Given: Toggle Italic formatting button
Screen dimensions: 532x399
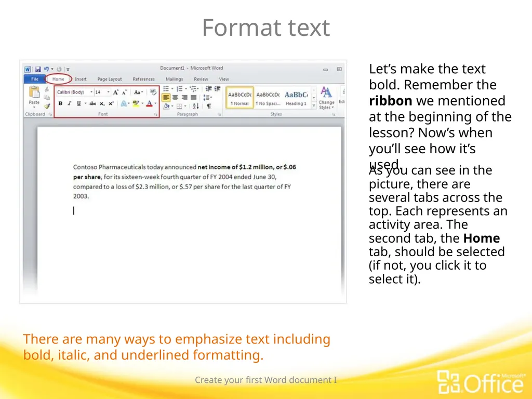Looking at the screenshot, I should tap(69, 103).
